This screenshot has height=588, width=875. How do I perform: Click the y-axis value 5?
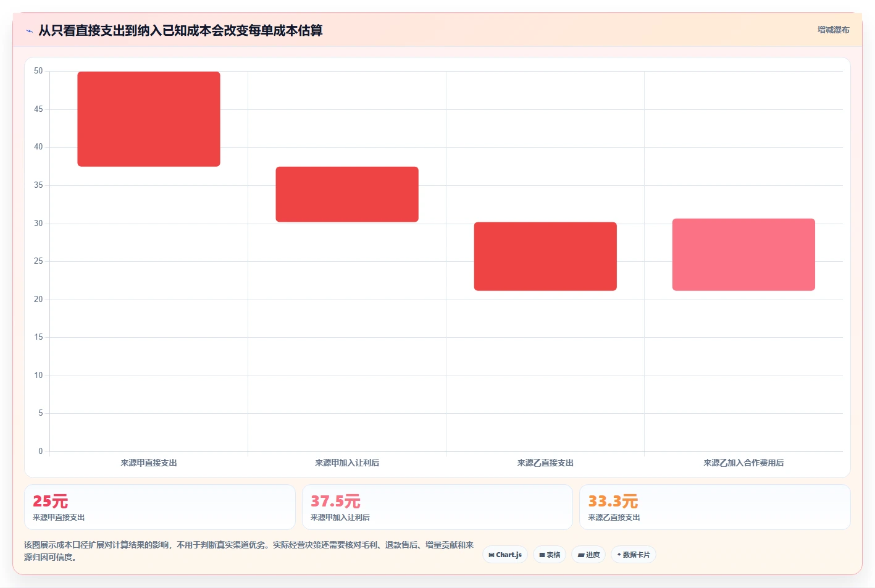(x=41, y=413)
